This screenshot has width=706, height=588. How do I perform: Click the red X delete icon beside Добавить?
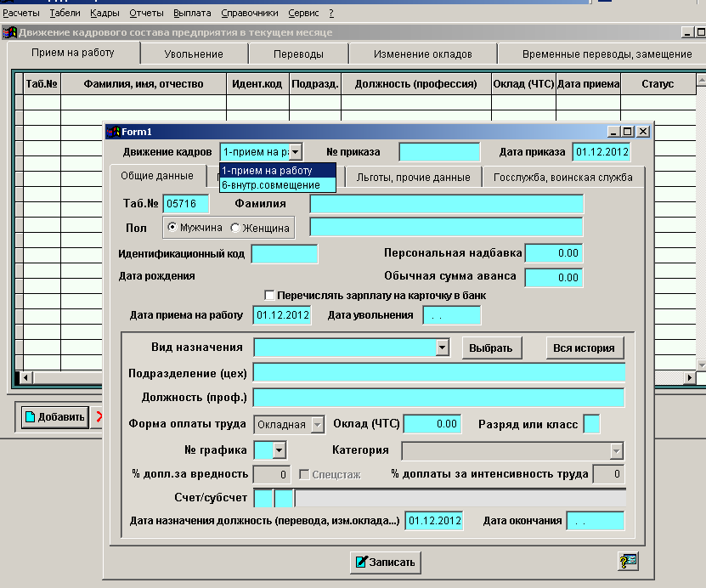point(98,416)
